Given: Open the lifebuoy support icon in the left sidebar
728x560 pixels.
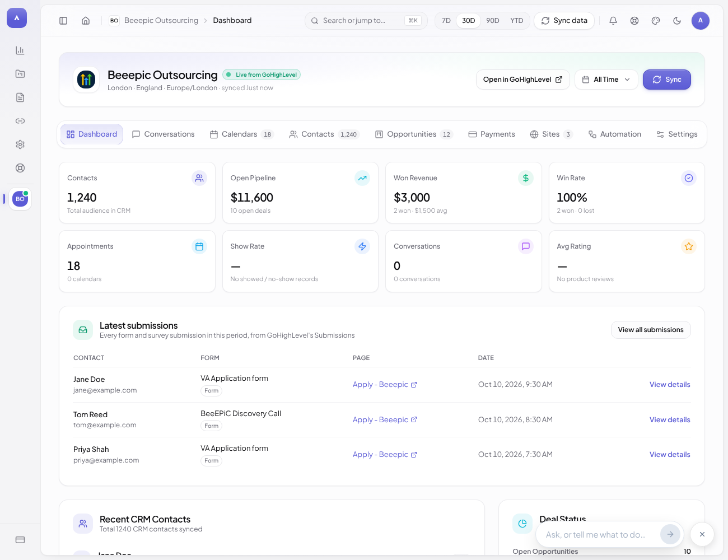Looking at the screenshot, I should pyautogui.click(x=20, y=168).
